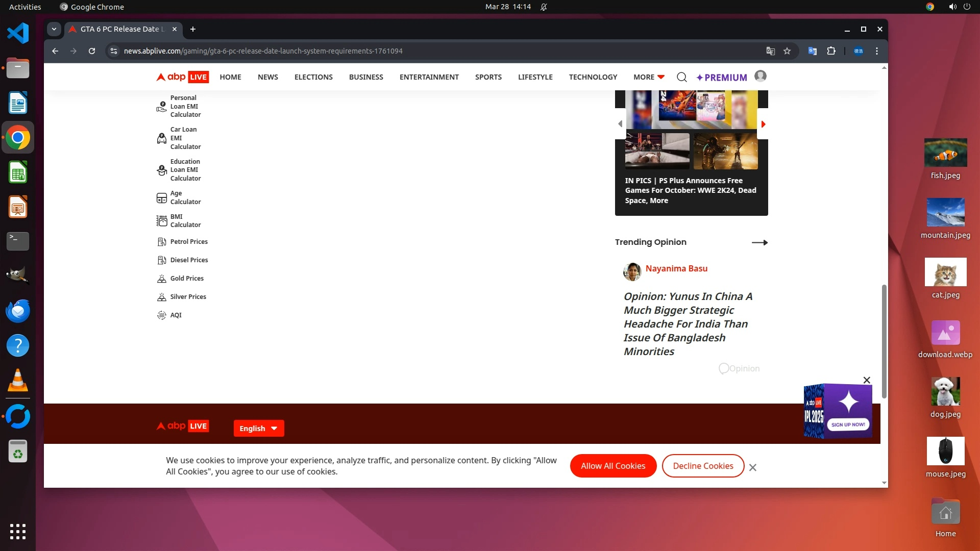Dismiss the cookie consent banner
Viewport: 980px width, 551px height.
(752, 467)
